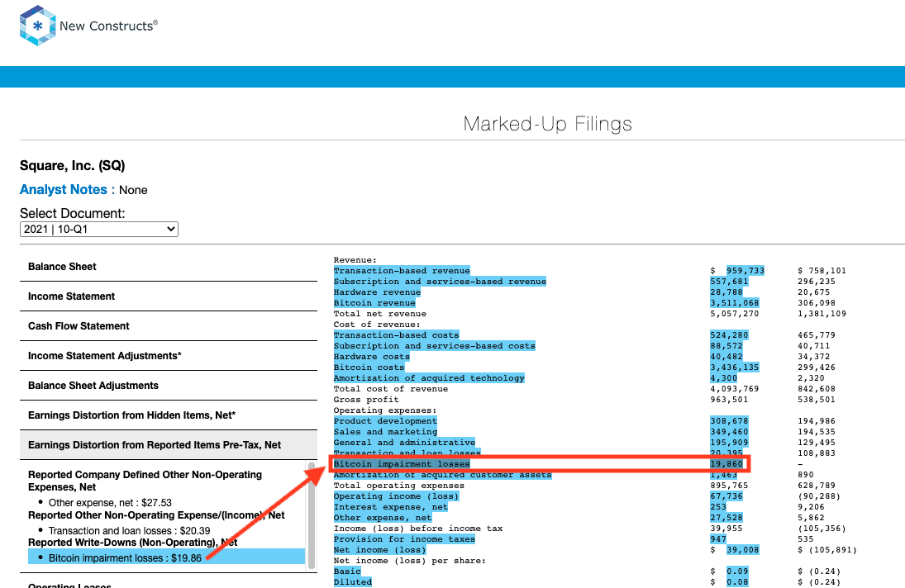Click the Gross profit value 963,501
Screen dimensions: 905x588
(729, 400)
